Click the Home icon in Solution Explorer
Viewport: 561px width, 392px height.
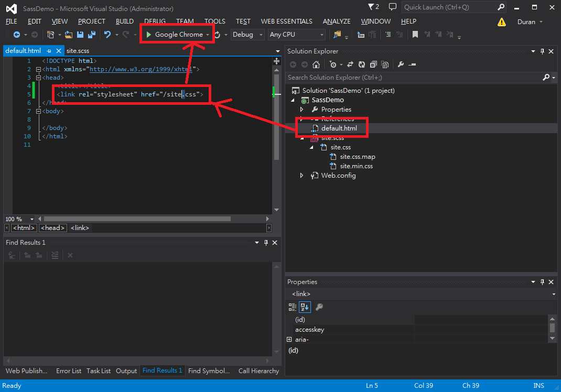pos(316,64)
